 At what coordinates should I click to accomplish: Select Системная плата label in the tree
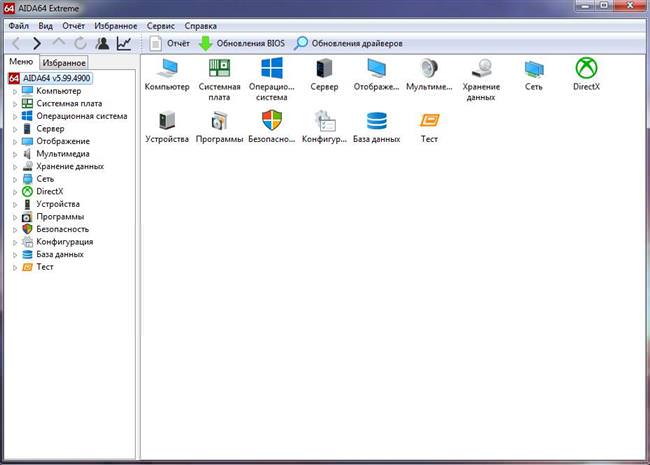69,103
